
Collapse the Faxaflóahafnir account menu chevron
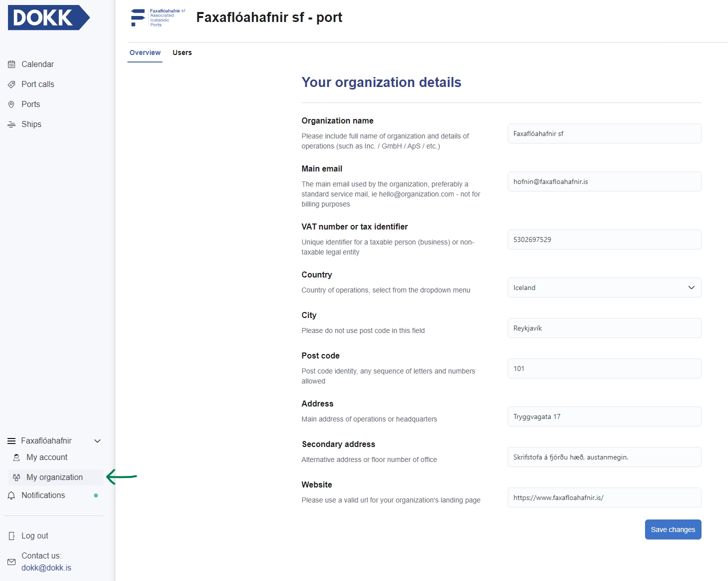97,441
